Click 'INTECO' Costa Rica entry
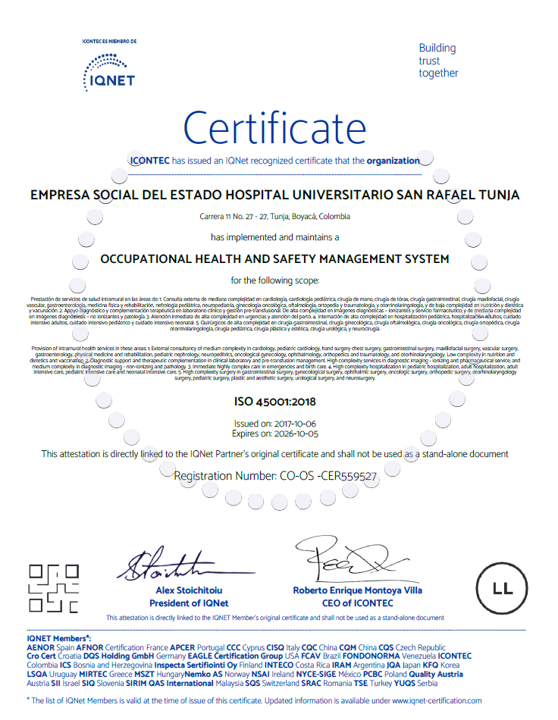Image resolution: width=558 pixels, height=720 pixels. click(297, 665)
